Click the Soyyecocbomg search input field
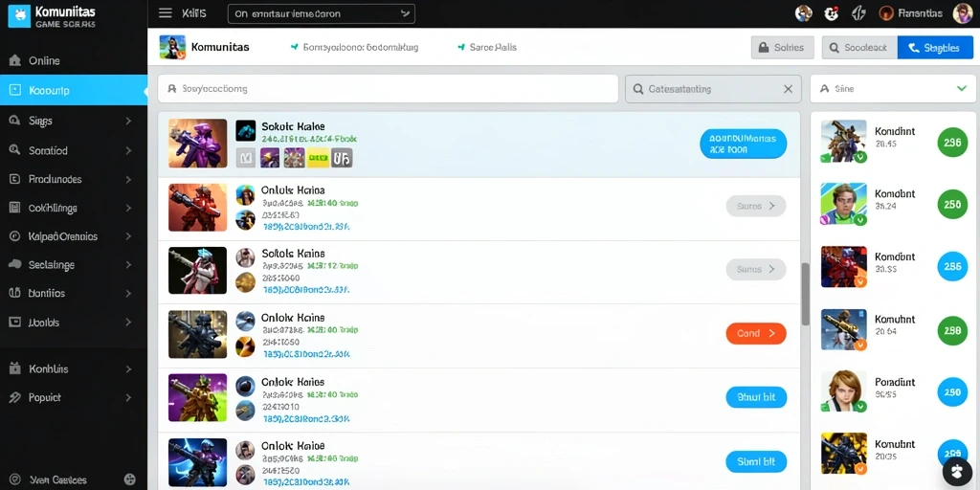Image resolution: width=980 pixels, height=490 pixels. 388,89
